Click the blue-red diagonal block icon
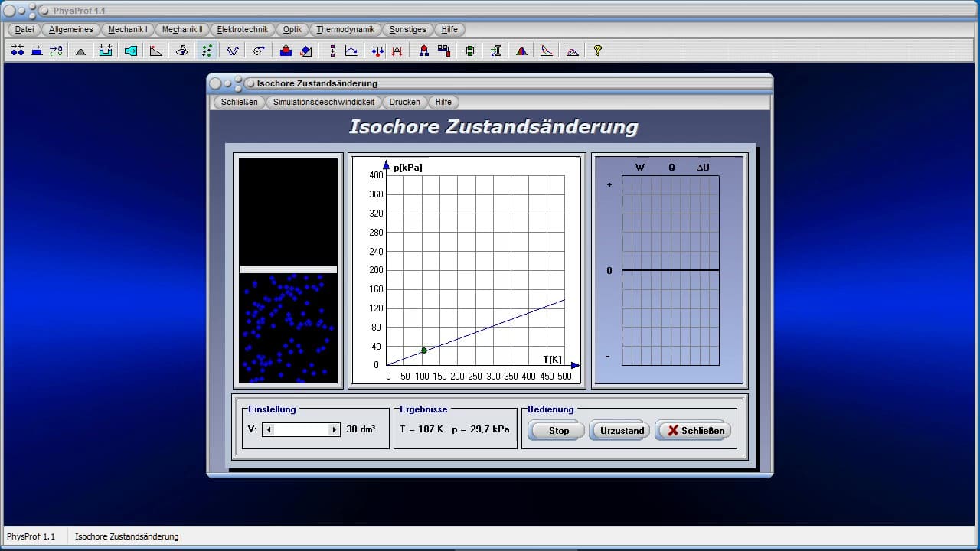The height and width of the screenshot is (551, 980). pyautogui.click(x=306, y=51)
